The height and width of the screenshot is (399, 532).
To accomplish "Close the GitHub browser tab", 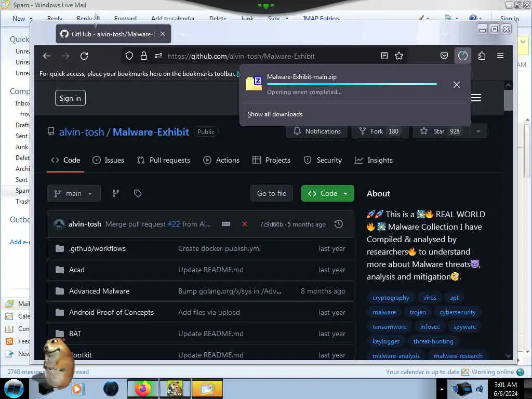I will [x=163, y=34].
